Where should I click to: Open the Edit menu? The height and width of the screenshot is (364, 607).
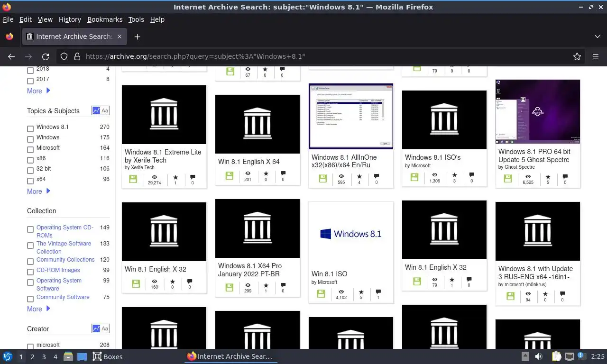tap(26, 19)
